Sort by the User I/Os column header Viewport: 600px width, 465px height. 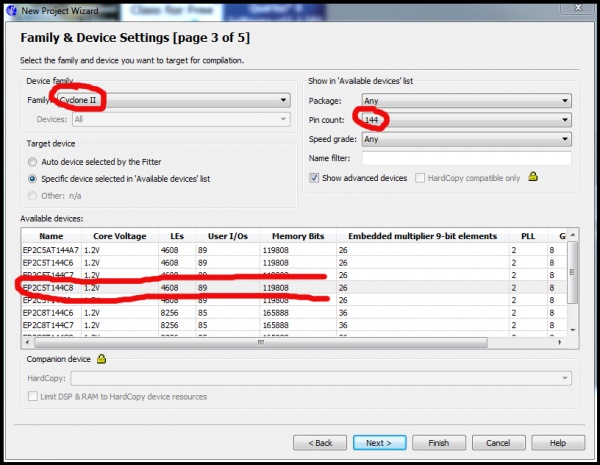pyautogui.click(x=228, y=236)
